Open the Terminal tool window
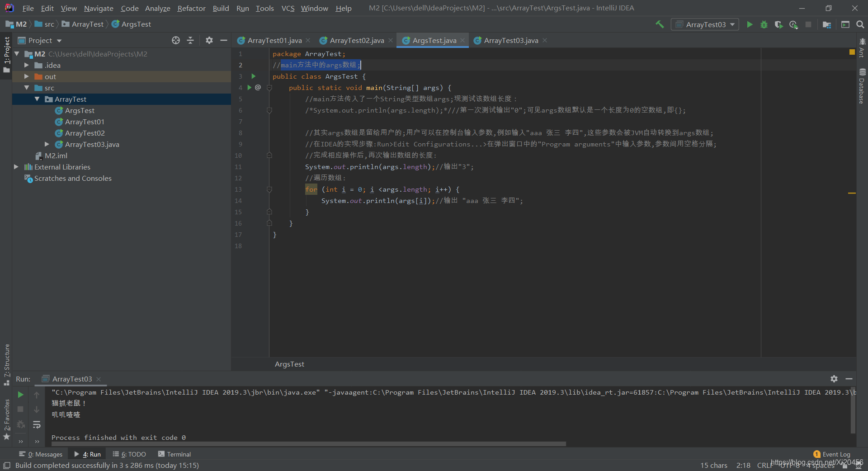The height and width of the screenshot is (471, 868). tap(175, 454)
